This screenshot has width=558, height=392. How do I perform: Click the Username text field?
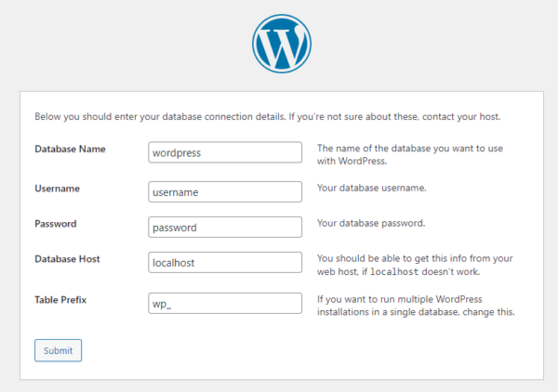(225, 191)
